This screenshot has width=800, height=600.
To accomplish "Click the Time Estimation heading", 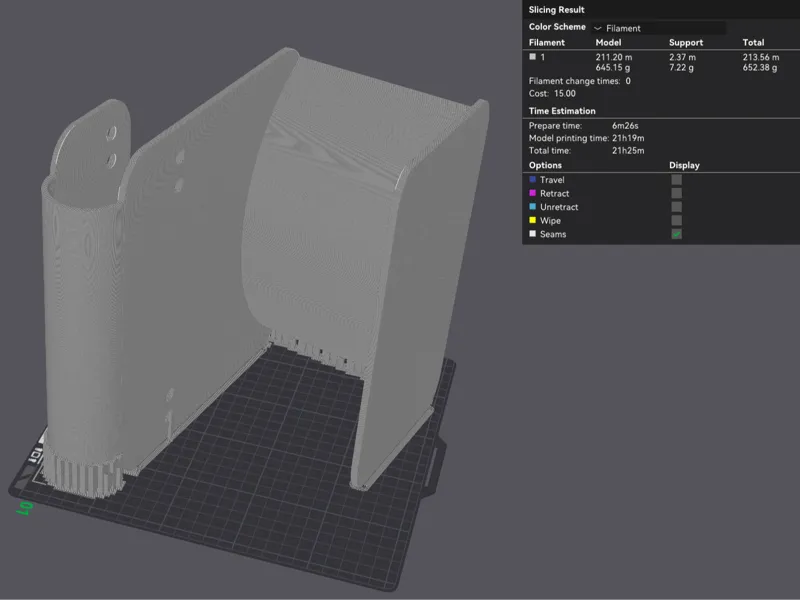I will pos(562,111).
